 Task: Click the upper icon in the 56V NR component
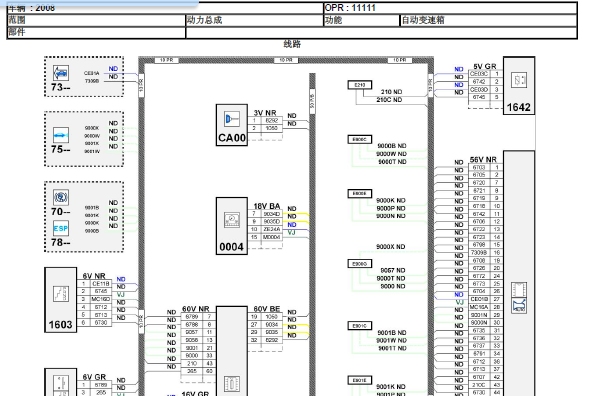[x=519, y=290]
